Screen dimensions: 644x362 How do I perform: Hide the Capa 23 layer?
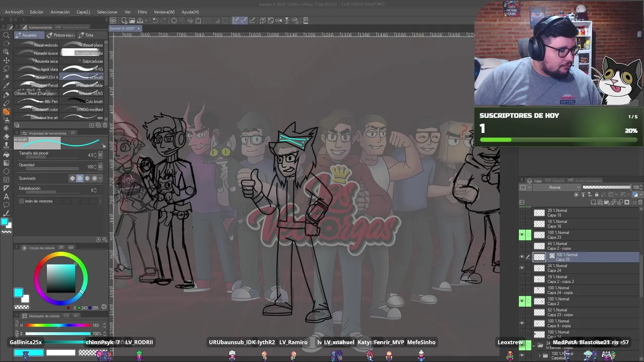pyautogui.click(x=522, y=235)
